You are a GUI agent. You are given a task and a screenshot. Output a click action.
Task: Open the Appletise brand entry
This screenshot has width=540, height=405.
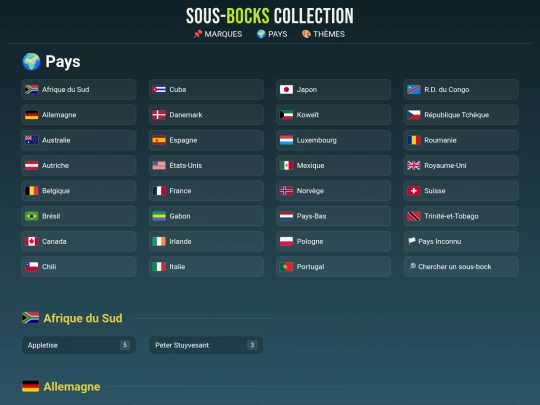click(79, 345)
